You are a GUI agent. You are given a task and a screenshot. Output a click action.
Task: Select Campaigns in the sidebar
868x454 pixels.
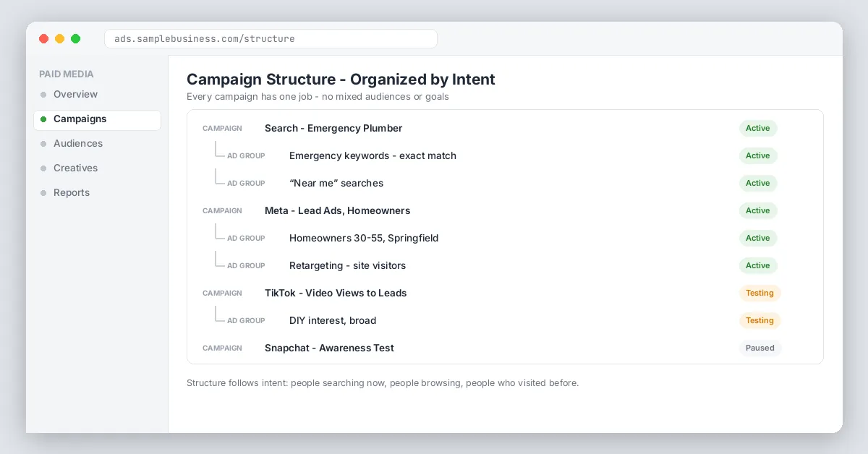[x=97, y=120]
